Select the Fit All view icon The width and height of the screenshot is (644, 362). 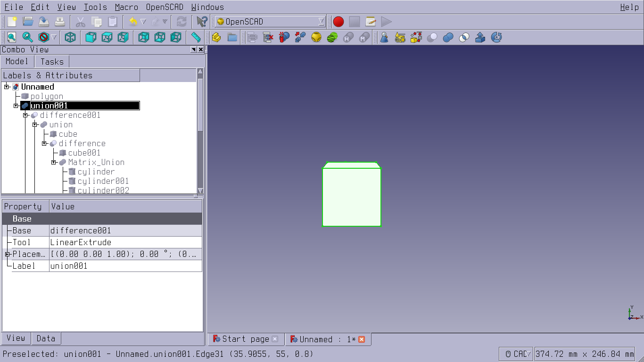11,37
